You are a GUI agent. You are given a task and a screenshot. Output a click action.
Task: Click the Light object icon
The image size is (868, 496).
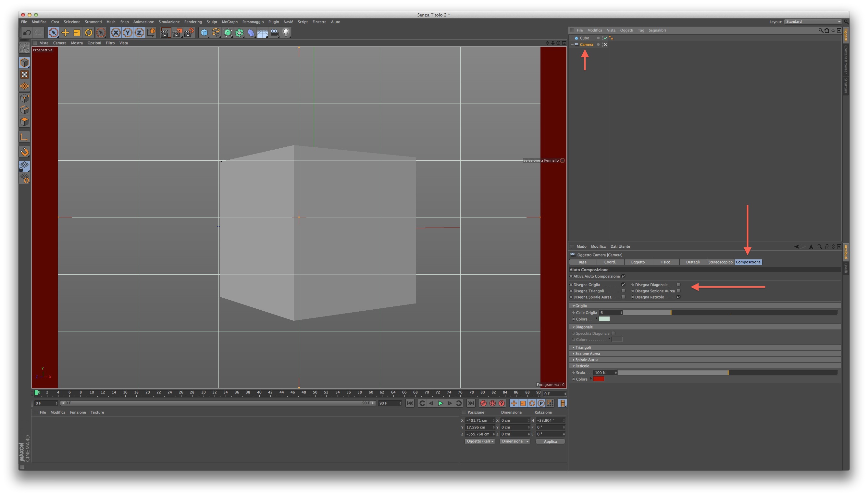(286, 33)
